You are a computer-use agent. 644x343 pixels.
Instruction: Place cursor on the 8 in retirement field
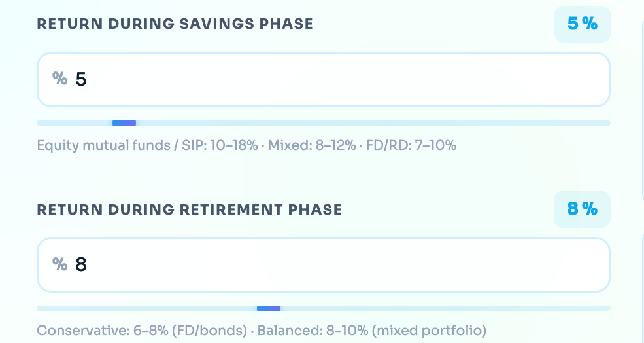81,264
